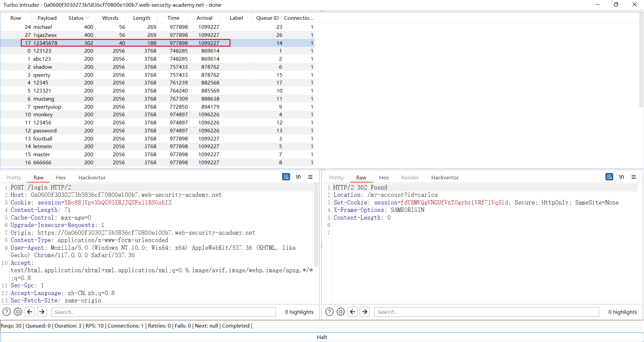Click the Location header in response

385,195
